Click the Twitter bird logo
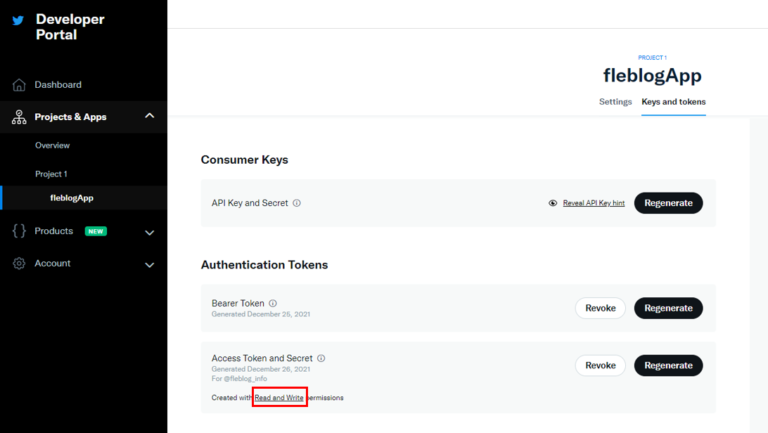Viewport: 768px width, 433px height. (18, 19)
